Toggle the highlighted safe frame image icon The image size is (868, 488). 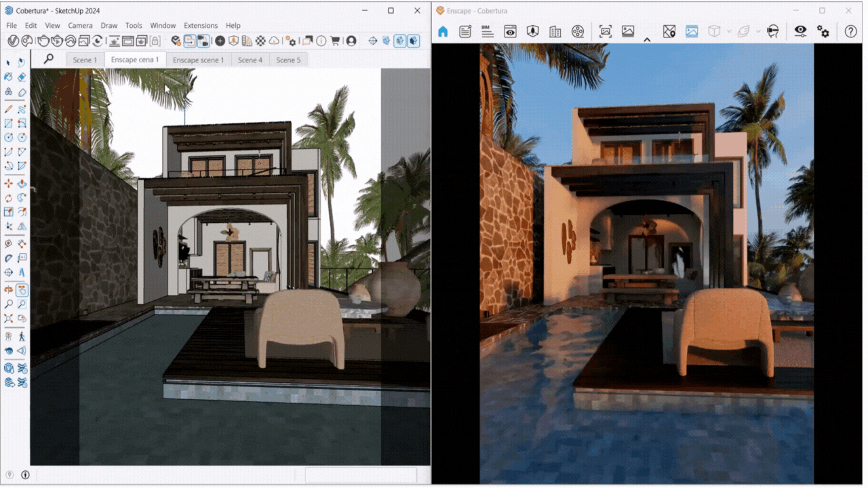point(692,31)
